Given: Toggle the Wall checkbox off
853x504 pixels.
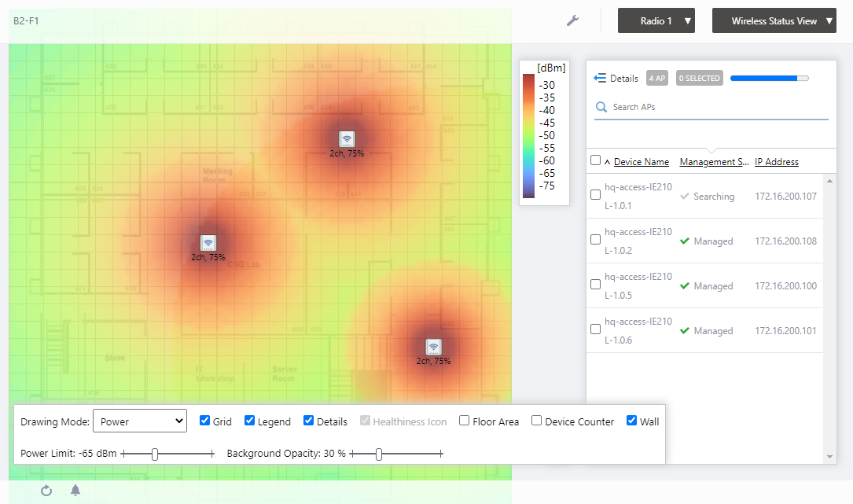Looking at the screenshot, I should [x=631, y=421].
